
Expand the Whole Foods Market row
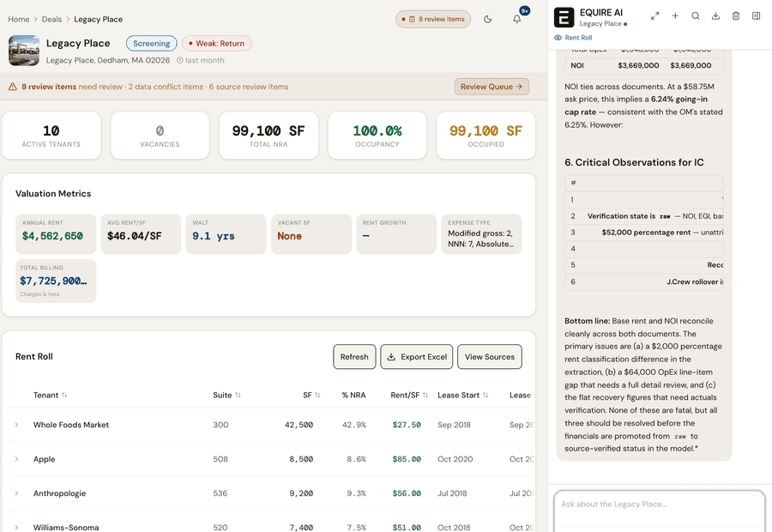point(16,425)
